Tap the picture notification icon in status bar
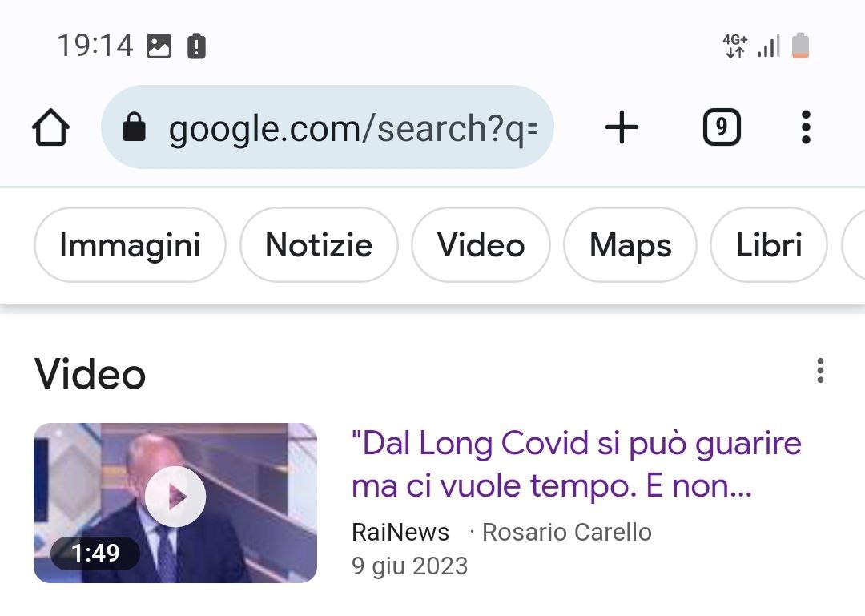 tap(159, 46)
